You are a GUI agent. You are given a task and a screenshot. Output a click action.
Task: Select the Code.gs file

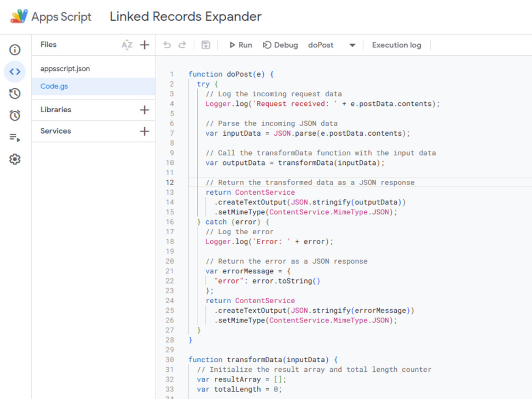93,86
